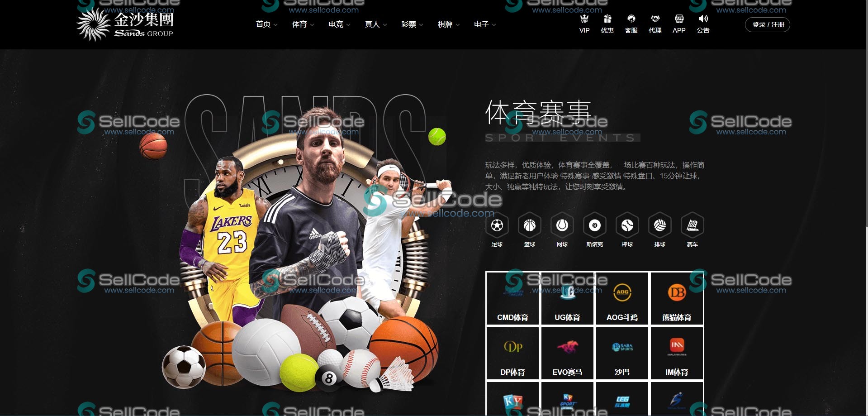Expand the 体育 dropdown menu
The width and height of the screenshot is (868, 416).
303,24
